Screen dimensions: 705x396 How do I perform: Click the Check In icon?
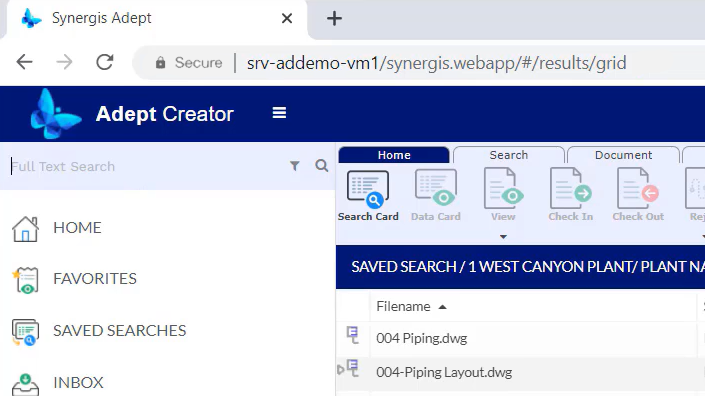click(571, 189)
